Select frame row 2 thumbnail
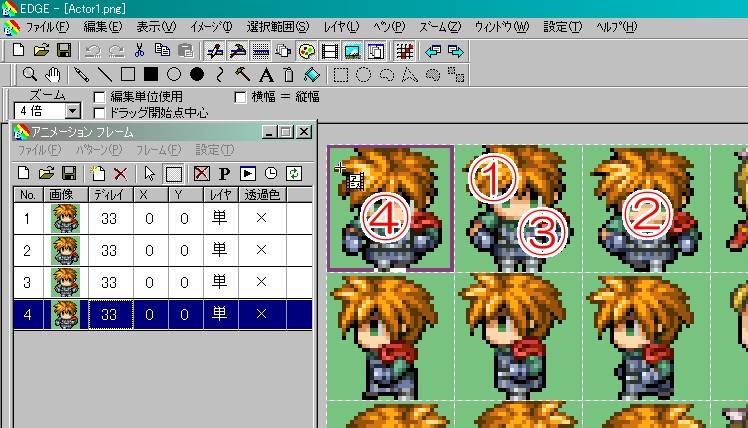The image size is (748, 428). coord(65,251)
